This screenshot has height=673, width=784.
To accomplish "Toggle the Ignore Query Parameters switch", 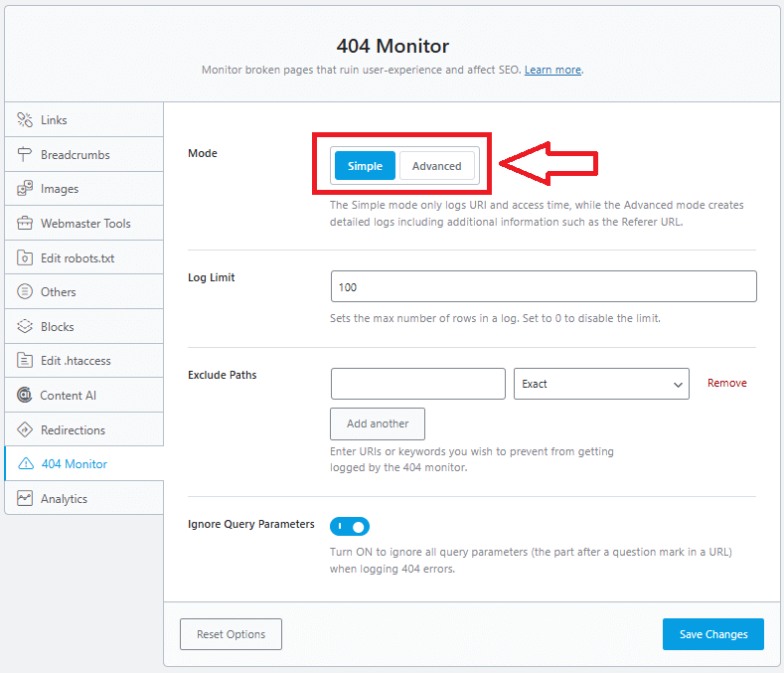I will [x=349, y=526].
